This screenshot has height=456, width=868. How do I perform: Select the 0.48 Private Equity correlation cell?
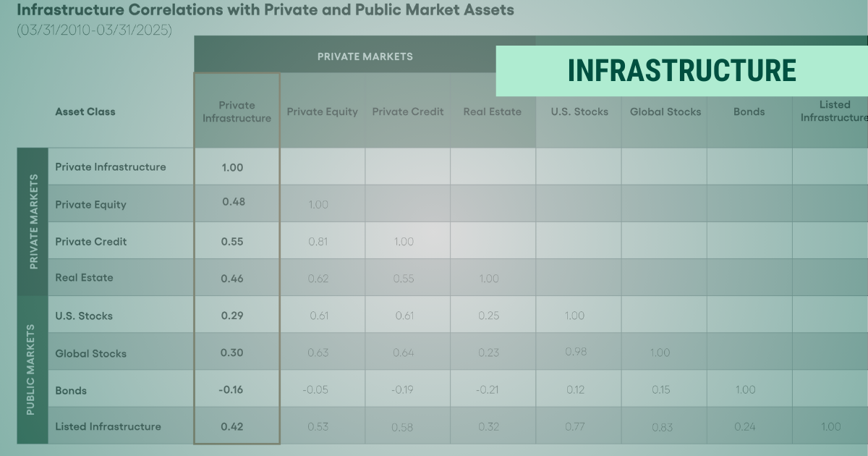(x=234, y=202)
